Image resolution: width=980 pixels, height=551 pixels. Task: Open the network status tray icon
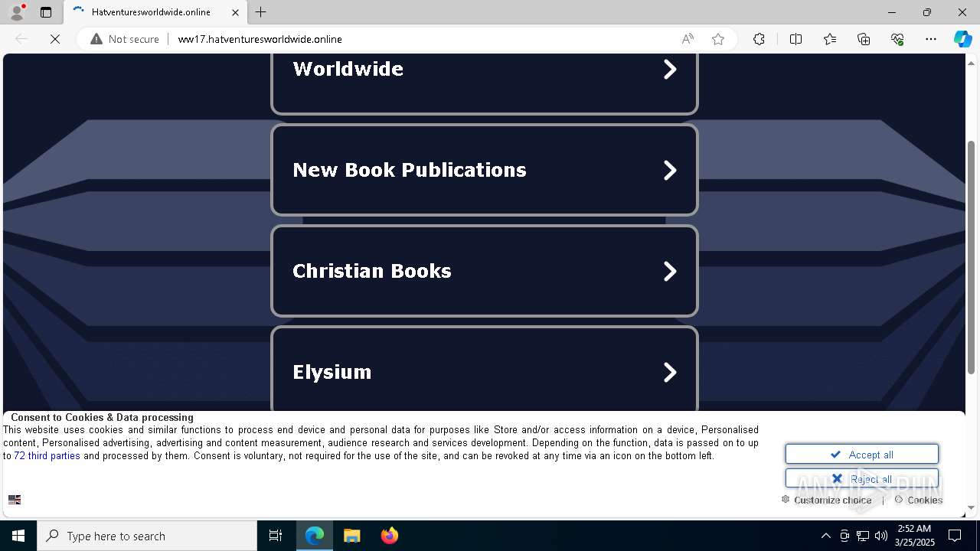pyautogui.click(x=863, y=536)
